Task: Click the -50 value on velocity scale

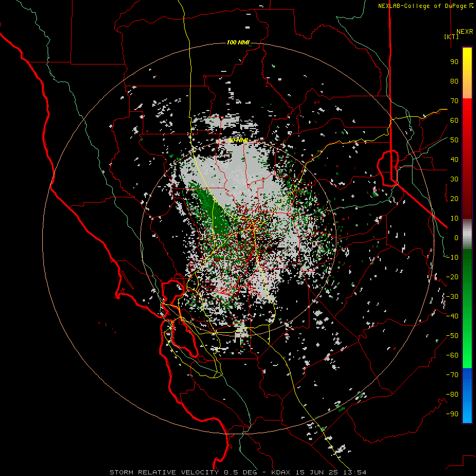Action: point(452,336)
